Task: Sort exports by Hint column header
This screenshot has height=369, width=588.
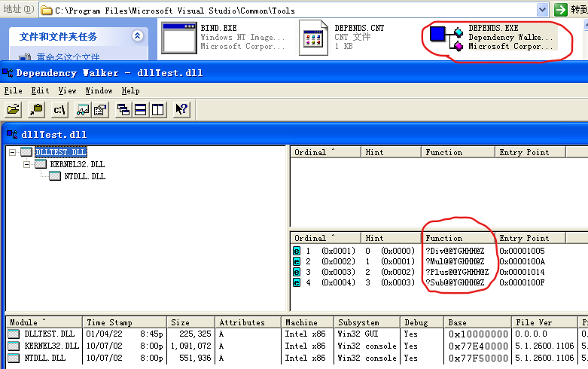Action: pos(391,238)
